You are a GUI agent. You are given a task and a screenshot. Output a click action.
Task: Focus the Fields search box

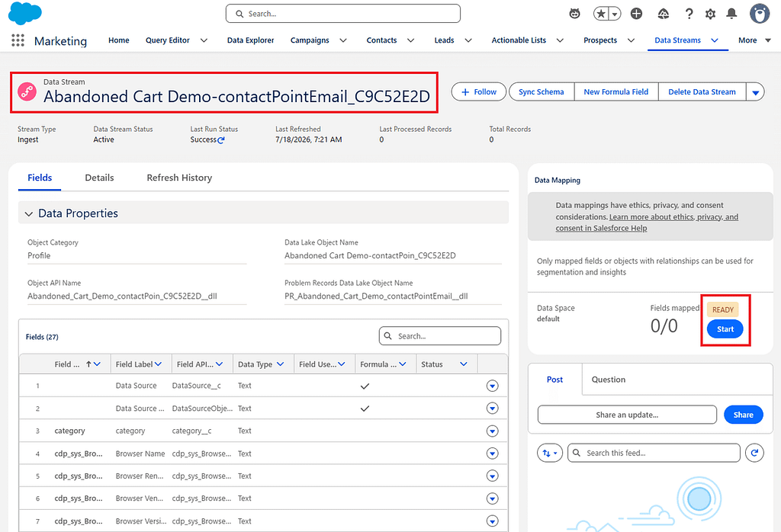point(440,336)
